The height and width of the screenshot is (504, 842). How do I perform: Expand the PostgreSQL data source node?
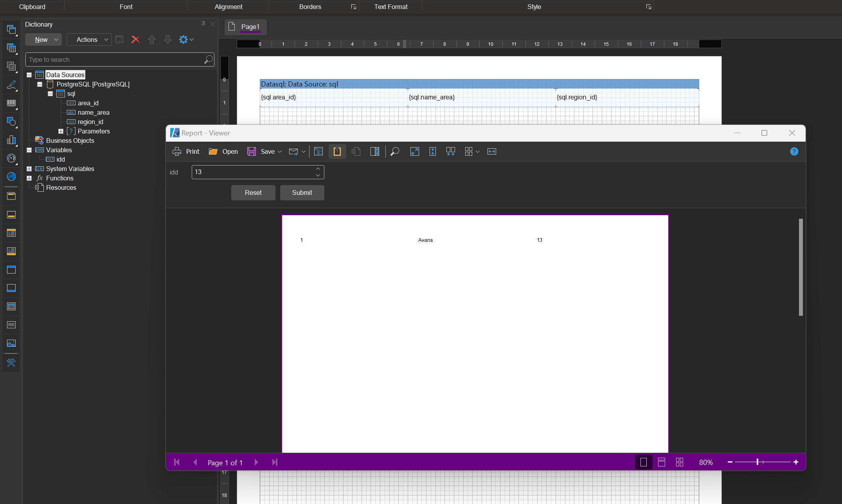(x=39, y=84)
